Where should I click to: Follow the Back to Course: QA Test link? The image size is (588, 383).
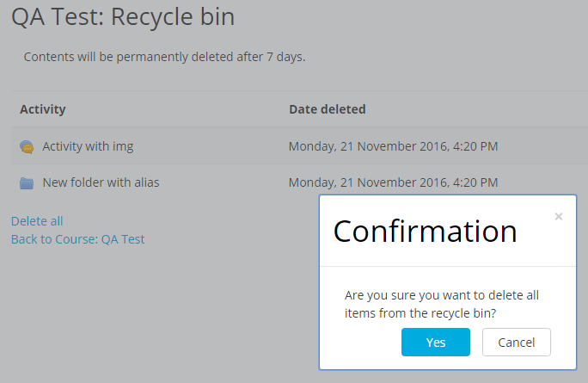[77, 239]
